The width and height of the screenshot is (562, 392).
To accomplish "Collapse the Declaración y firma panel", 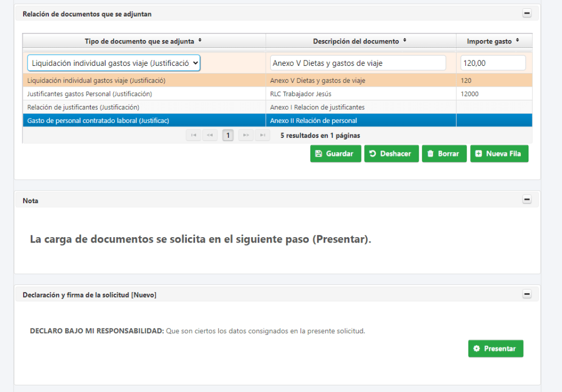I will (x=527, y=295).
